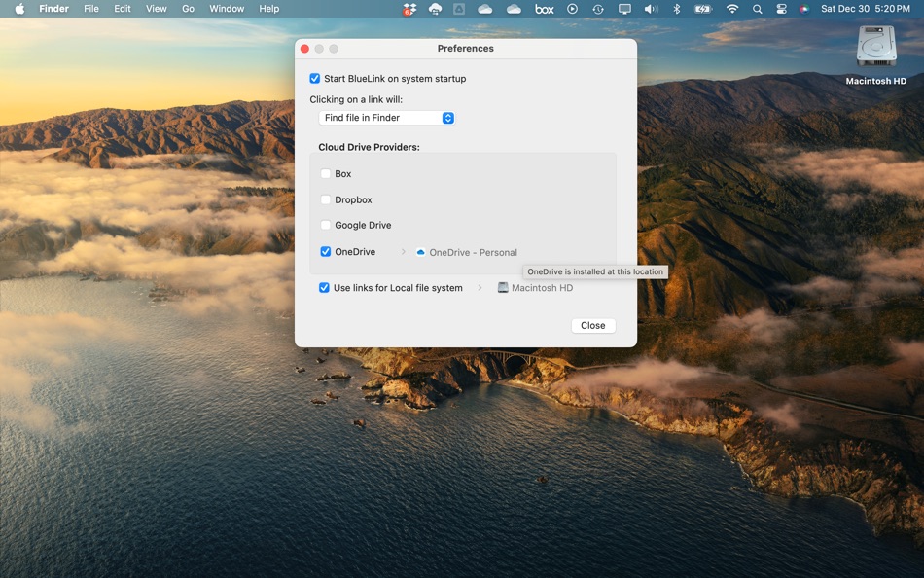
Task: Check the Google Drive provider checkbox
Action: pyautogui.click(x=326, y=225)
